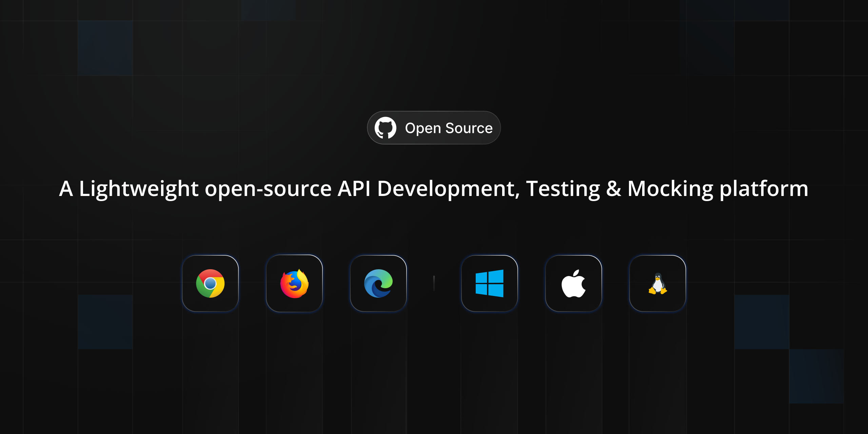Click the word Open in the badge
The width and height of the screenshot is (868, 434).
point(423,128)
